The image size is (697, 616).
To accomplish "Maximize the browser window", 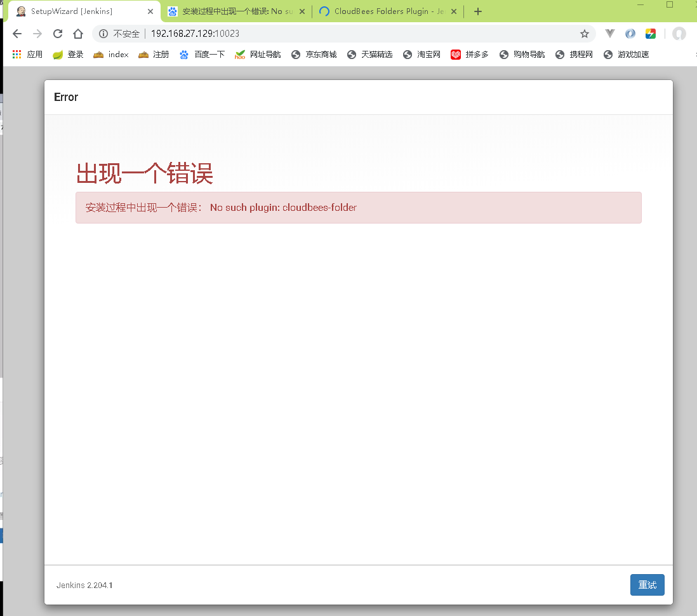I will (x=670, y=4).
